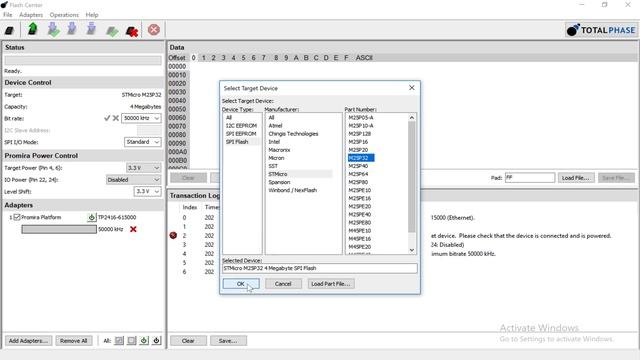The height and width of the screenshot is (360, 640).
Task: Click the All uncheck-all adapters icon
Action: 131,340
